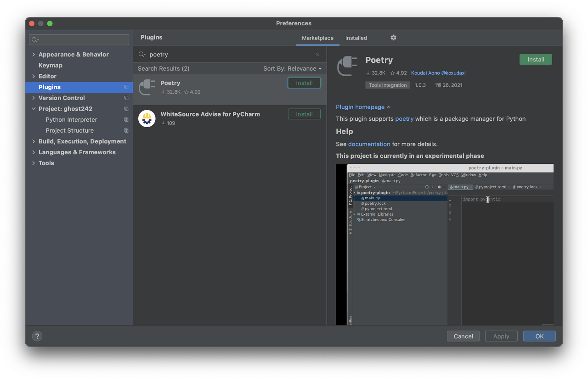Click the Help heading in description
This screenshot has width=588, height=380.
[x=345, y=131]
